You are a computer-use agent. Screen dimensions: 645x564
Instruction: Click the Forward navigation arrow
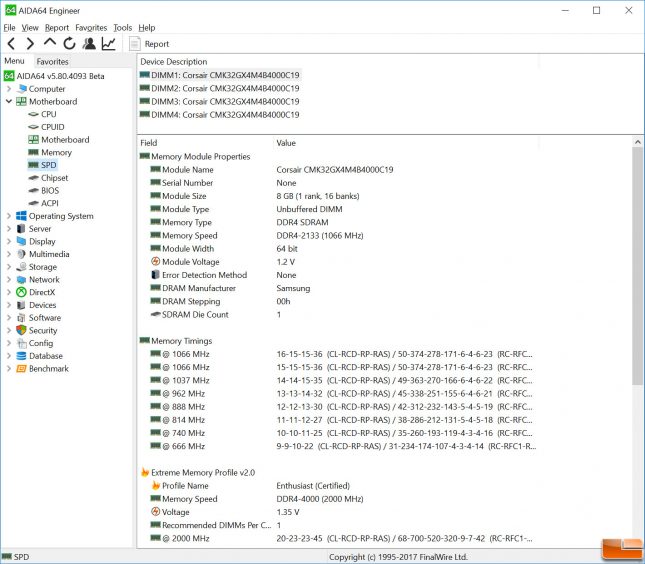coord(30,43)
